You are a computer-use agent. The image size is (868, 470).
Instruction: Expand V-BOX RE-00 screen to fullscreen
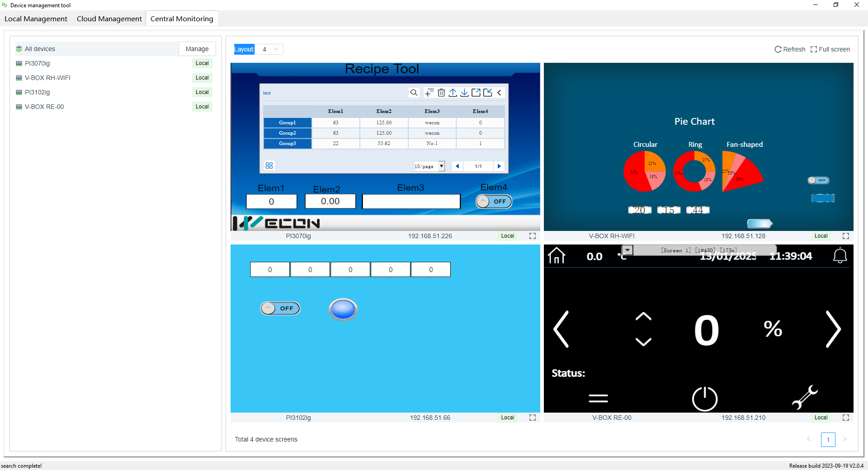[x=846, y=418]
